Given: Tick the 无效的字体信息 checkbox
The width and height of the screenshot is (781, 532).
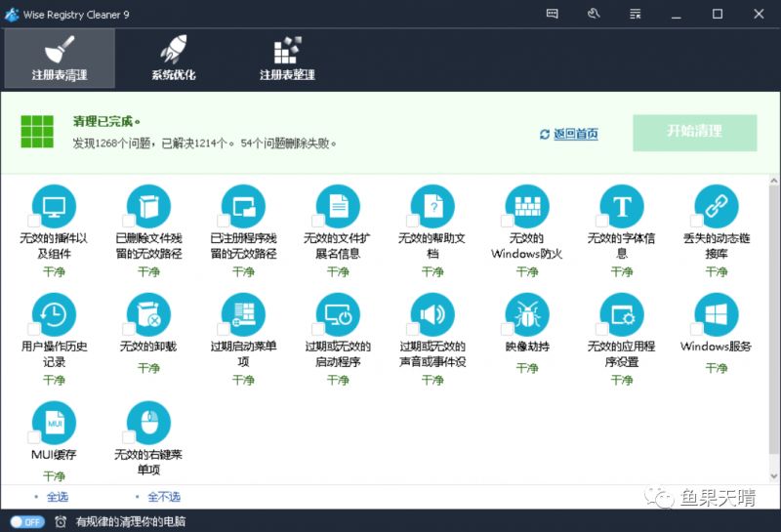Looking at the screenshot, I should tap(601, 221).
